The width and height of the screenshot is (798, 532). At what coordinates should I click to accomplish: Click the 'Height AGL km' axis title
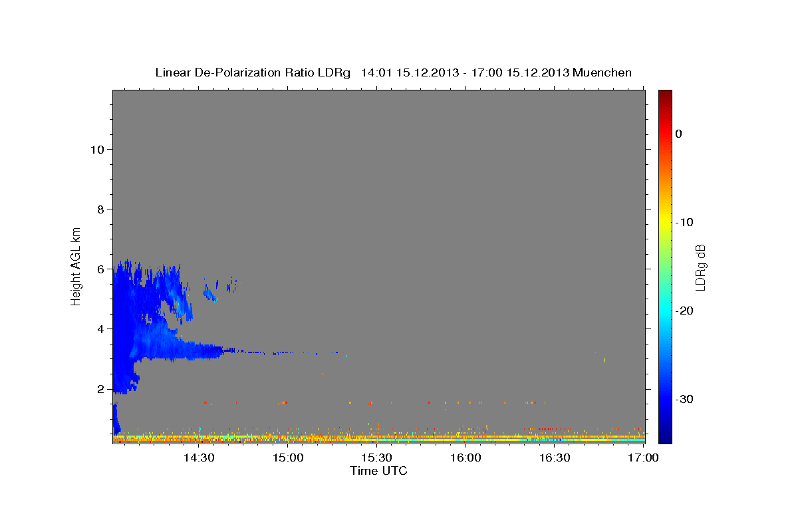tap(76, 265)
